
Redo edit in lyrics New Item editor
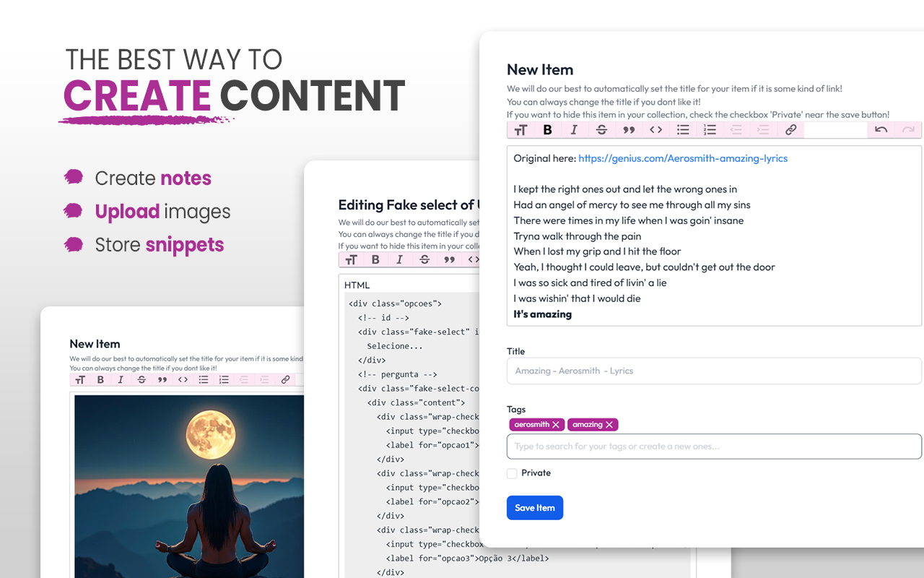pos(908,130)
